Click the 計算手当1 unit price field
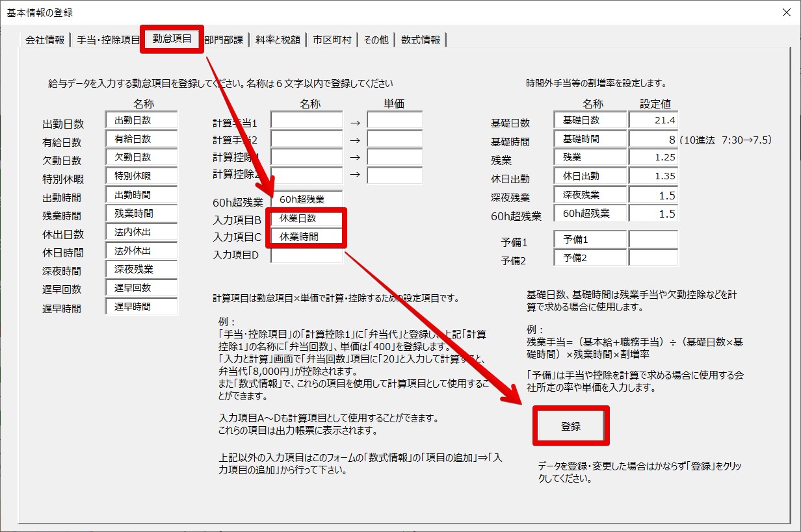The image size is (801, 532). click(394, 121)
